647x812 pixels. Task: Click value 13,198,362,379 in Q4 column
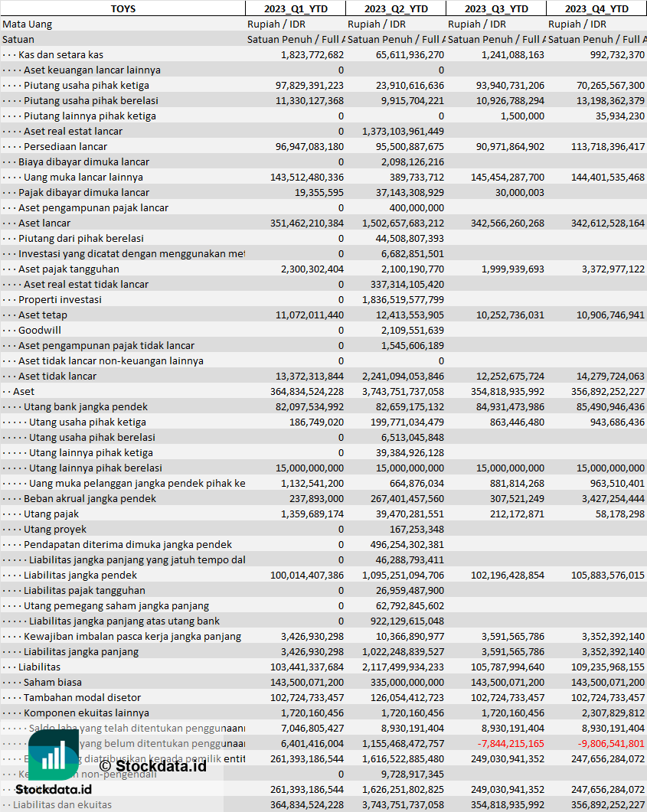click(x=610, y=100)
